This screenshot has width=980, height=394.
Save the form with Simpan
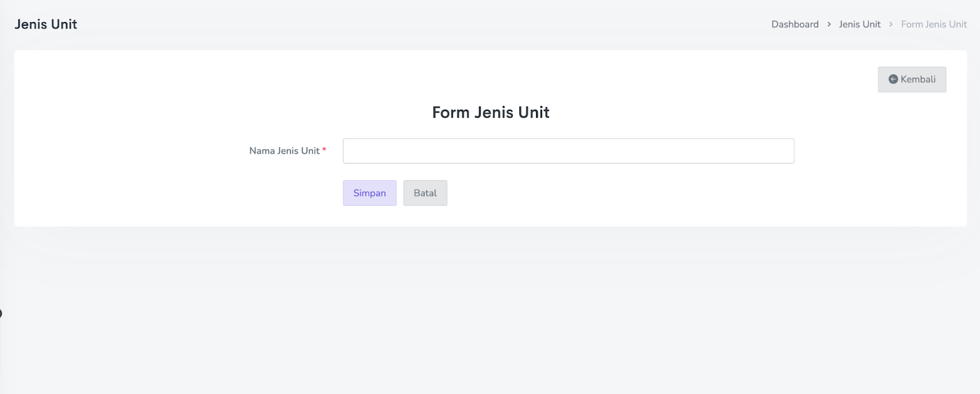pyautogui.click(x=369, y=193)
